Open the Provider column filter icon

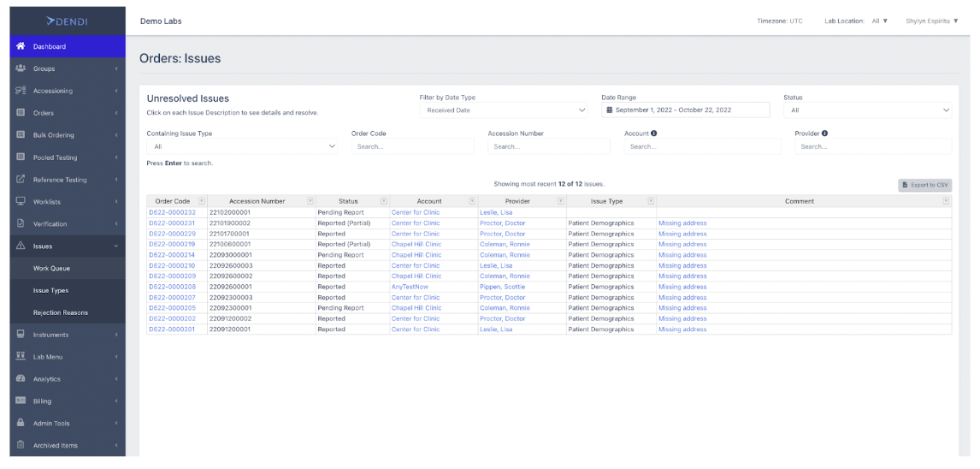561,201
